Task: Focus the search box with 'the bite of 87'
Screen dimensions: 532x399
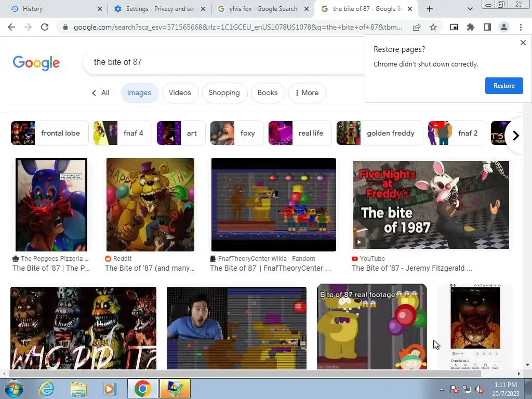Action: tap(224, 62)
